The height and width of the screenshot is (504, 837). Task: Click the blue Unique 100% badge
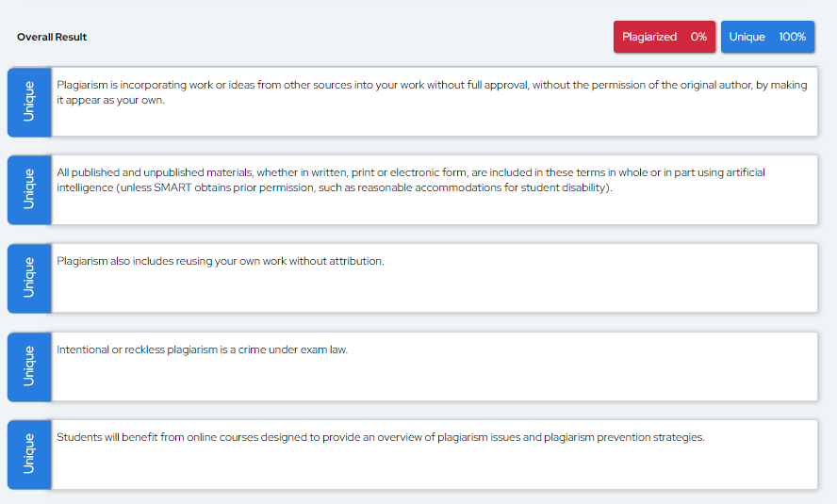coord(767,37)
